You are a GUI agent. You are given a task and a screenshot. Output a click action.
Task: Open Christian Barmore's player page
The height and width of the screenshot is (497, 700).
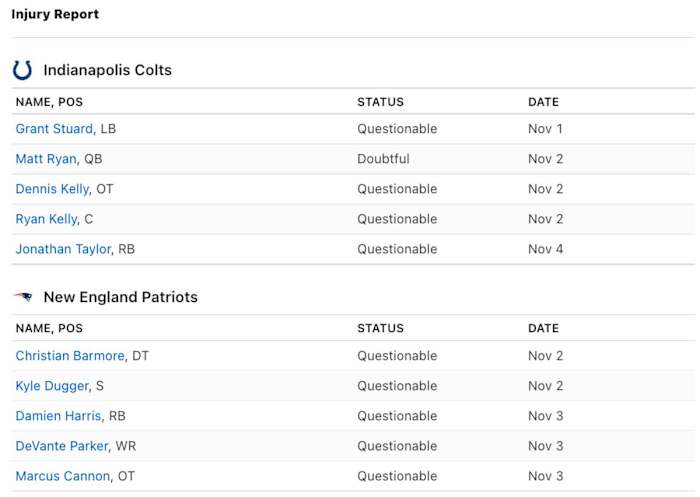(x=70, y=356)
